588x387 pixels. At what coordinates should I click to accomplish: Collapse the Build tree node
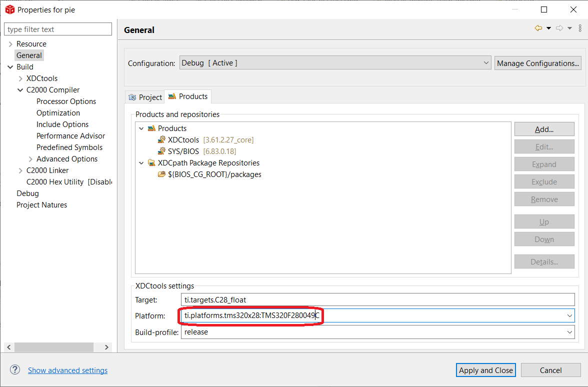(x=10, y=67)
